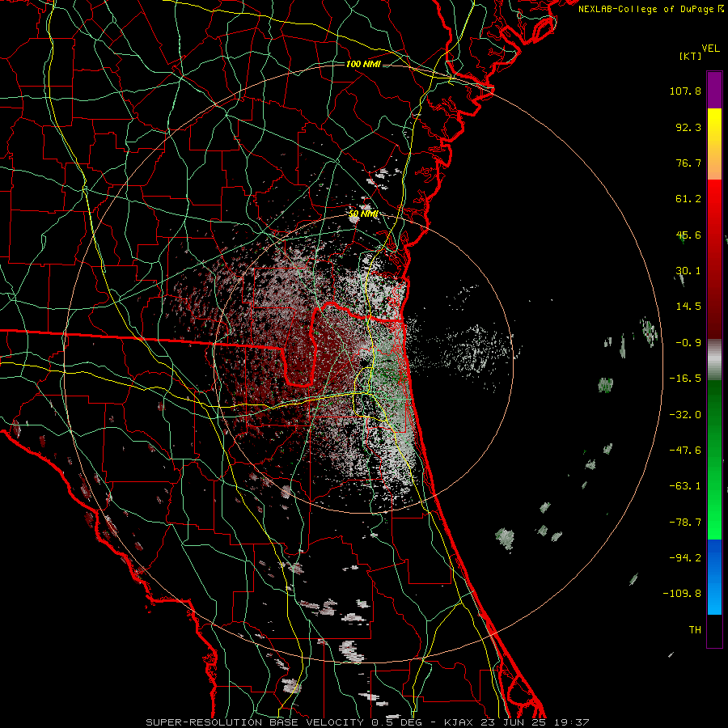
Task: Pick the purple segment of the velocity color bar
Action: pos(714,90)
